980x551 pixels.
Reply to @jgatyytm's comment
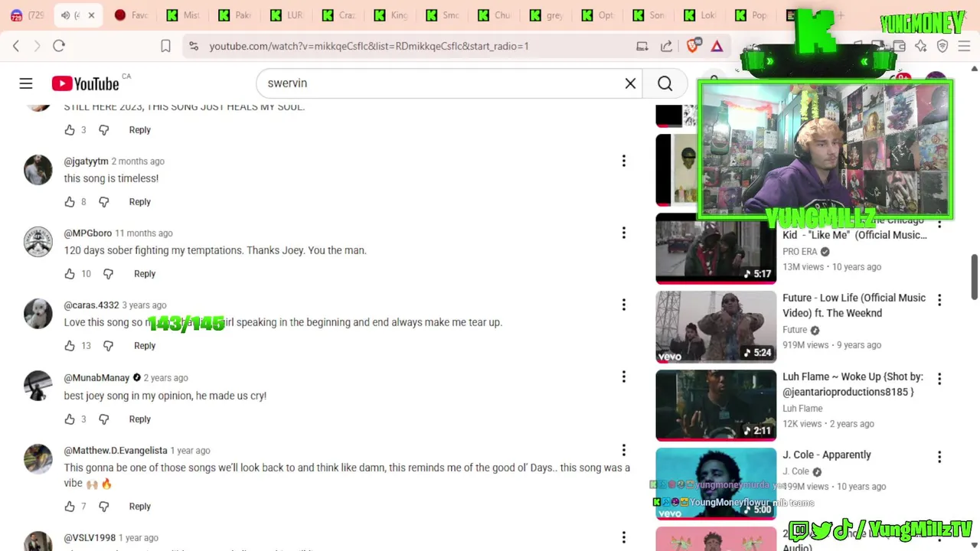pyautogui.click(x=139, y=202)
